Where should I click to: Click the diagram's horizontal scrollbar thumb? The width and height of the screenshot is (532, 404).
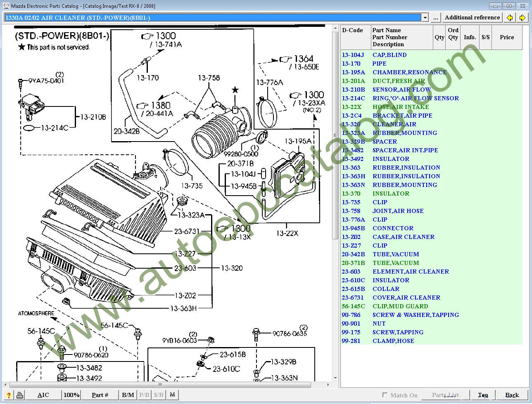(159, 385)
